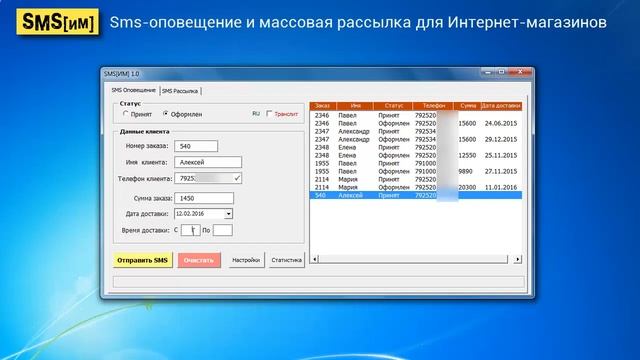Open the SMS Оповещение tab
The width and height of the screenshot is (640, 360).
click(134, 90)
